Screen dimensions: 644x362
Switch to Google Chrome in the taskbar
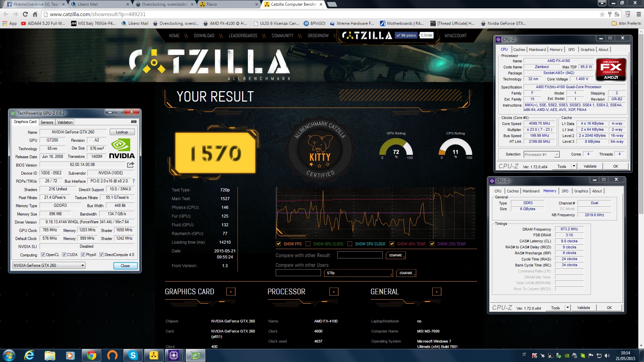[91, 355]
